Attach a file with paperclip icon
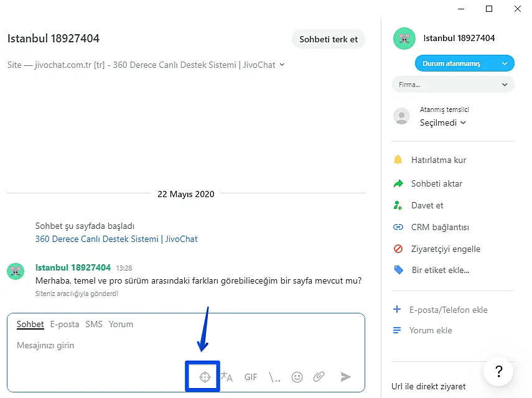The width and height of the screenshot is (532, 398). [319, 377]
